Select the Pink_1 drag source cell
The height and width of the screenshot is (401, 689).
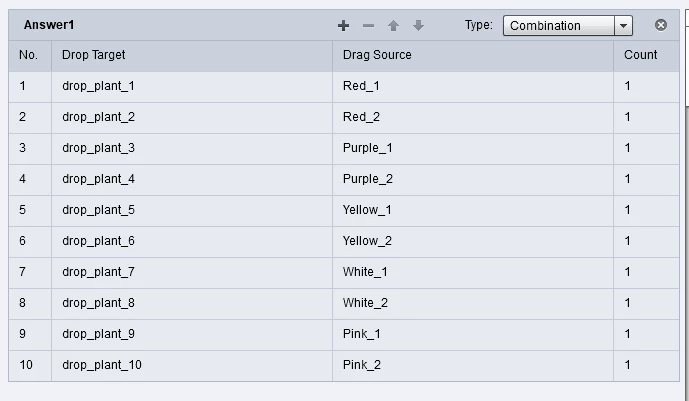click(x=361, y=334)
